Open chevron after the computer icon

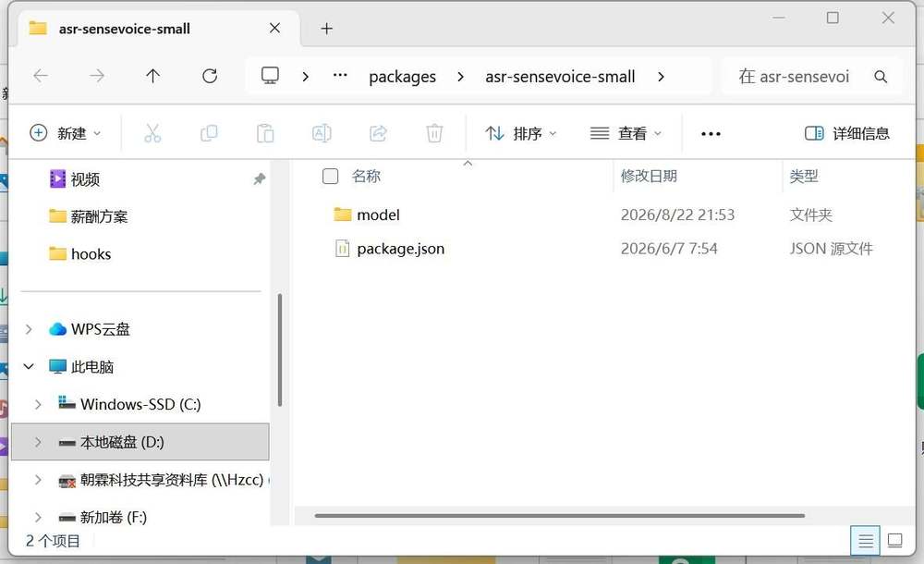[x=305, y=77]
